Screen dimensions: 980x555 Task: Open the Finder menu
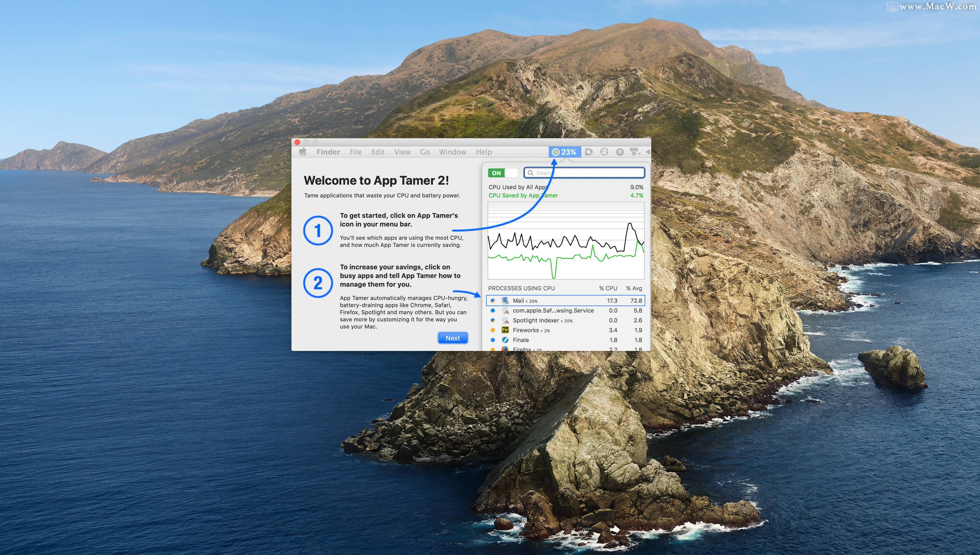(x=328, y=152)
